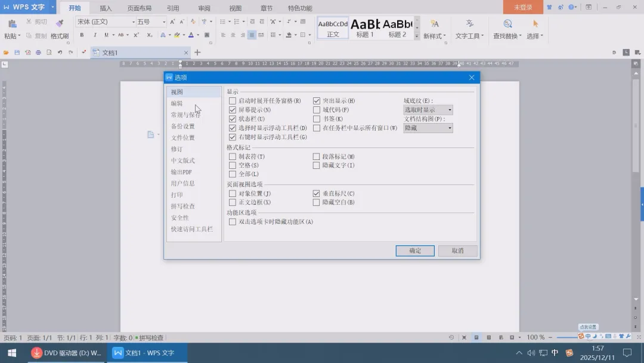Click the Text Tools icon
This screenshot has height=363, width=644.
click(x=469, y=24)
